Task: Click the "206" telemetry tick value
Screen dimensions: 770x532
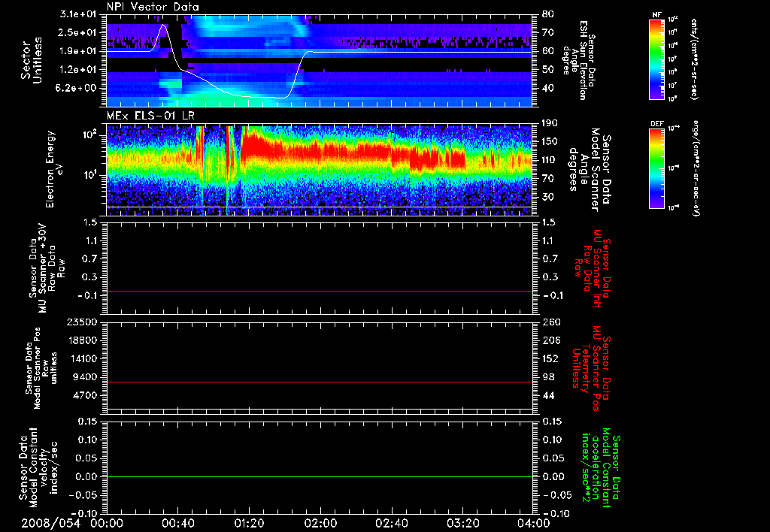Action: tap(550, 340)
